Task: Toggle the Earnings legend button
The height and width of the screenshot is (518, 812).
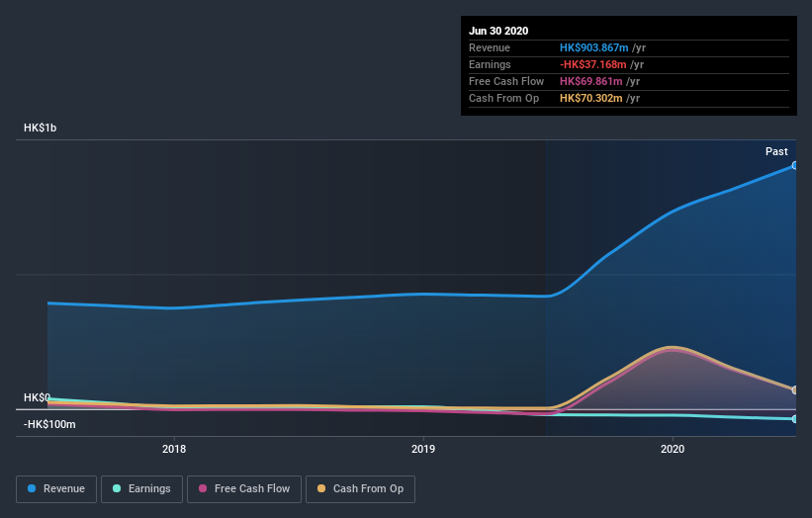Action: point(141,489)
